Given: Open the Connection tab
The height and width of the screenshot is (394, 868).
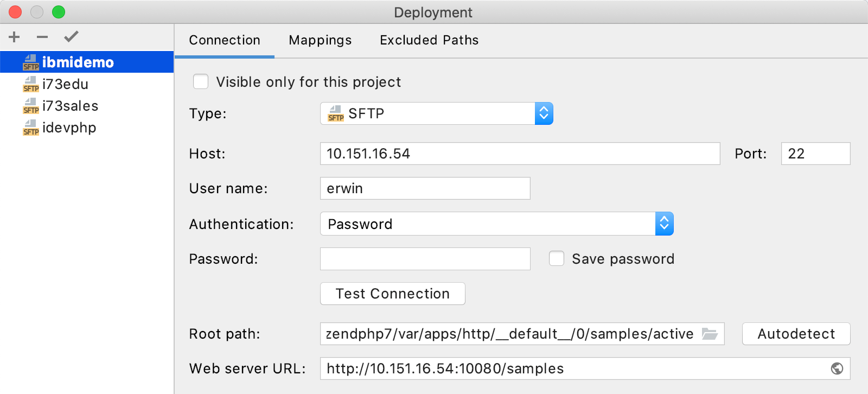Looking at the screenshot, I should [x=225, y=40].
